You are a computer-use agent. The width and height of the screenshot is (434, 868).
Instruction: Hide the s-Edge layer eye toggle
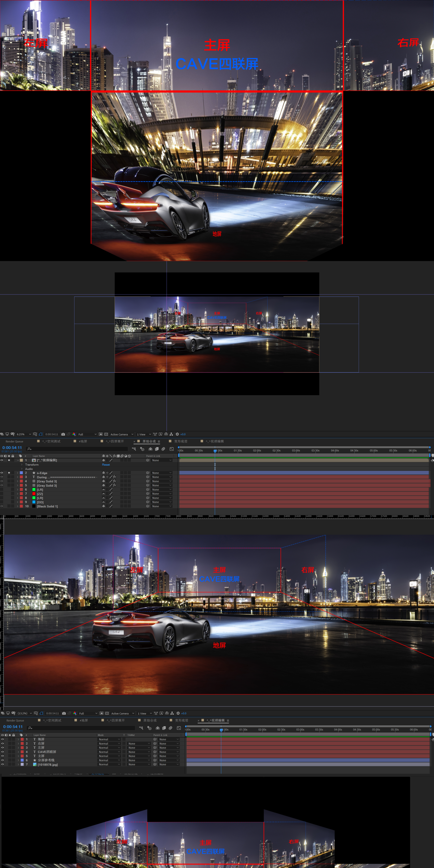click(x=2, y=473)
